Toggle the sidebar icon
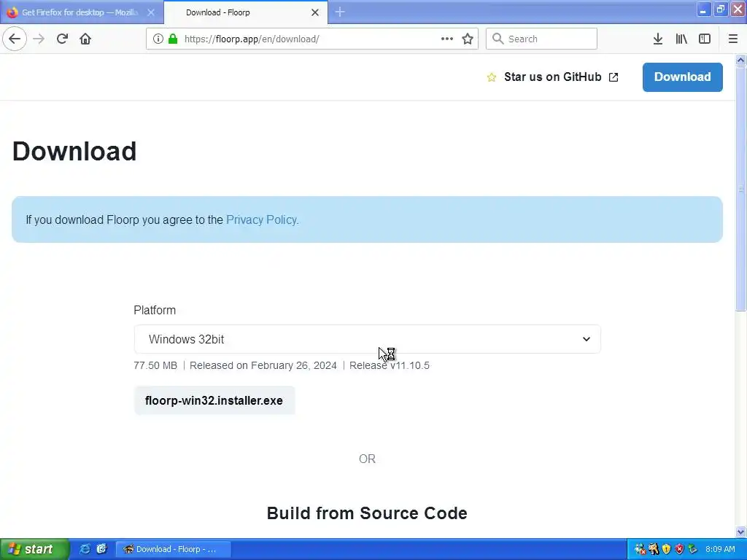 (705, 39)
